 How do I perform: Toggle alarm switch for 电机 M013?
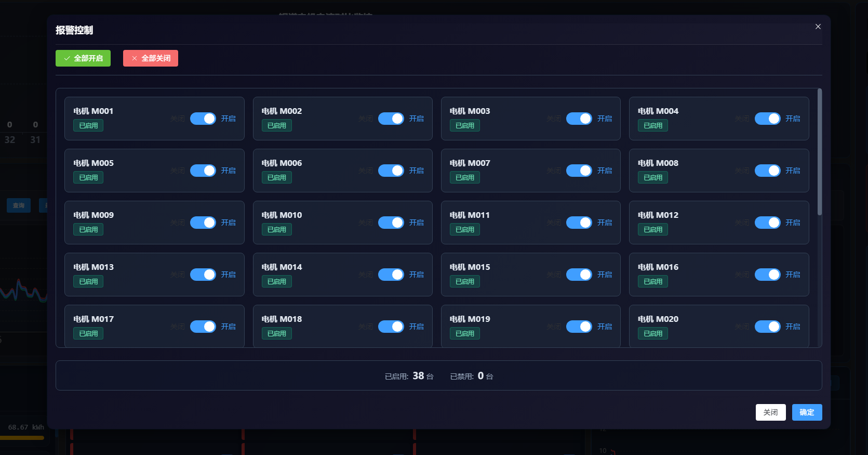pyautogui.click(x=203, y=275)
